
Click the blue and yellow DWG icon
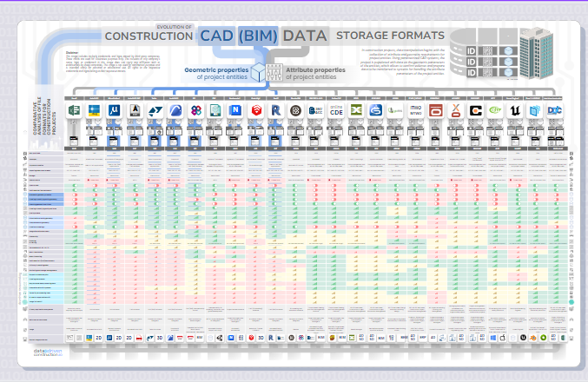[x=94, y=110]
